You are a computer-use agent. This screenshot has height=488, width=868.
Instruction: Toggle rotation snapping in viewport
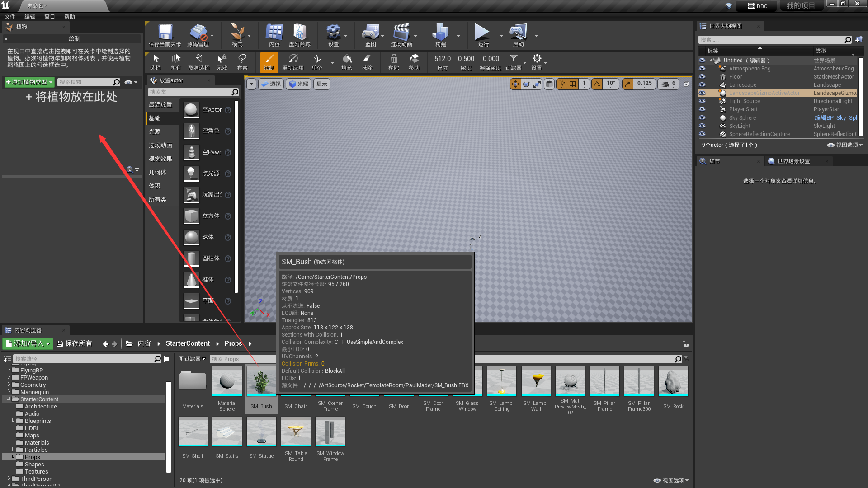point(597,84)
